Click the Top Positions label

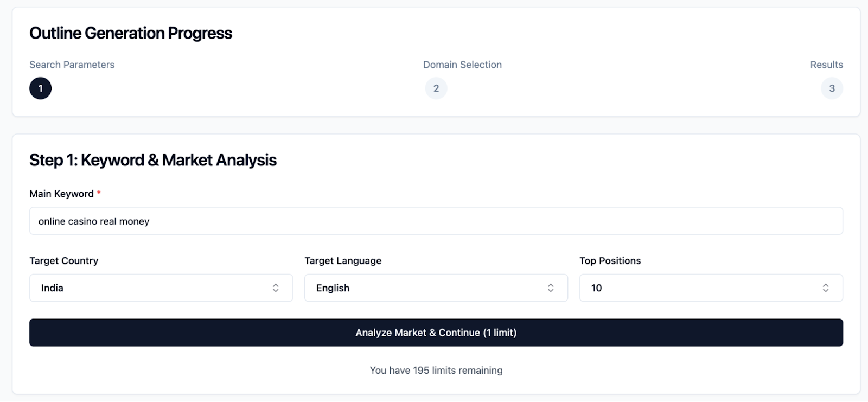pyautogui.click(x=610, y=261)
